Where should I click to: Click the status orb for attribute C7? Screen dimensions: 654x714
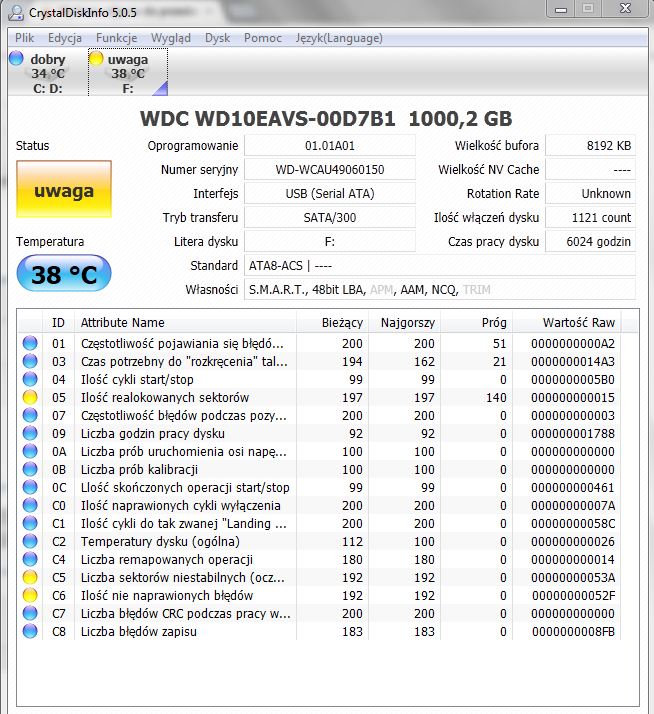pyautogui.click(x=30, y=613)
